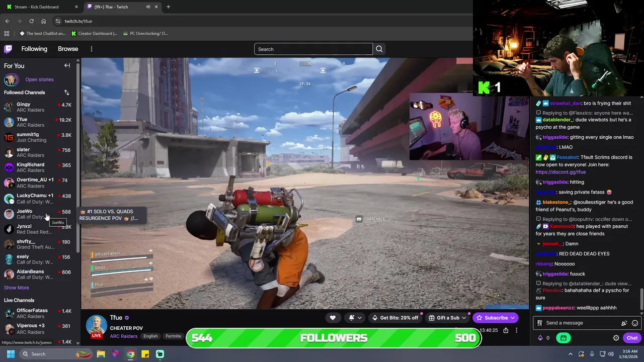Image resolution: width=644 pixels, height=362 pixels.
Task: Click the Twitch search field
Action: point(313,49)
